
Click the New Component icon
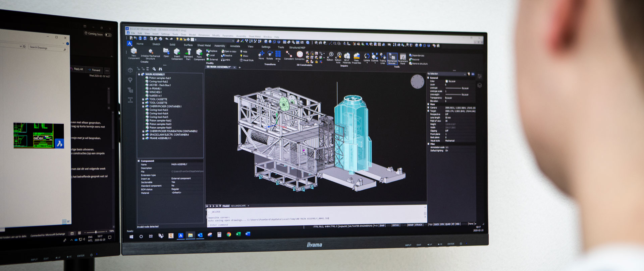coord(133,52)
